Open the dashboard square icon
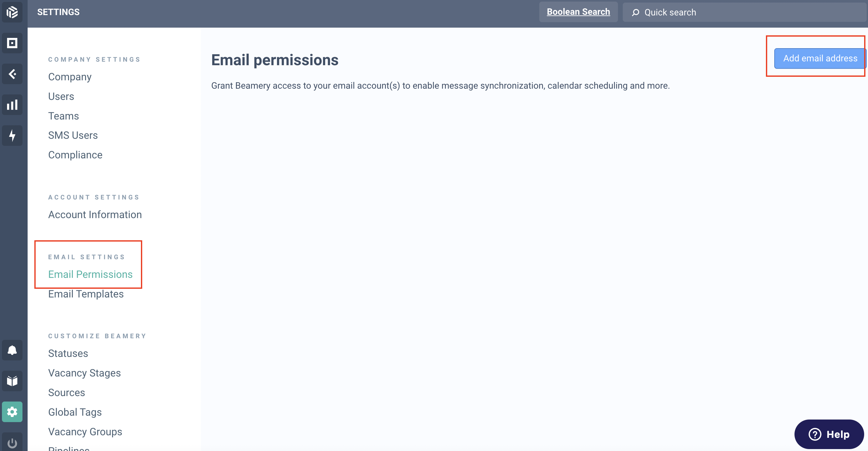This screenshot has width=868, height=451. [13, 42]
